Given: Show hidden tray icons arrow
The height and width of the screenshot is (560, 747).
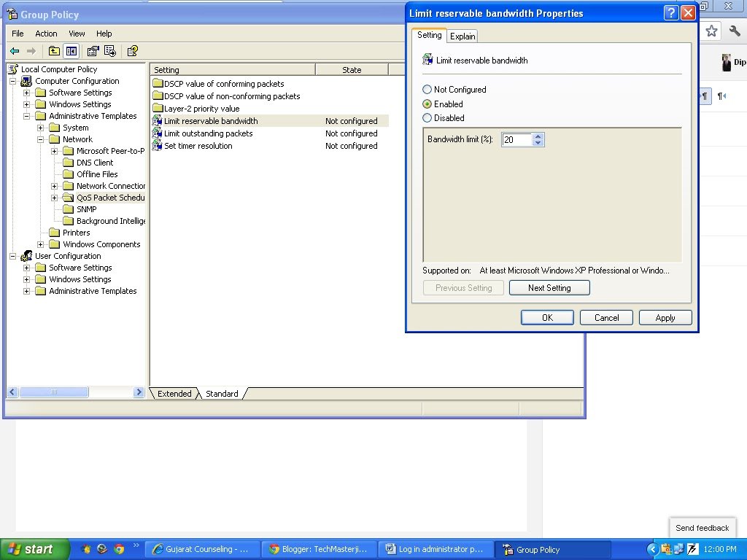Looking at the screenshot, I should [653, 550].
